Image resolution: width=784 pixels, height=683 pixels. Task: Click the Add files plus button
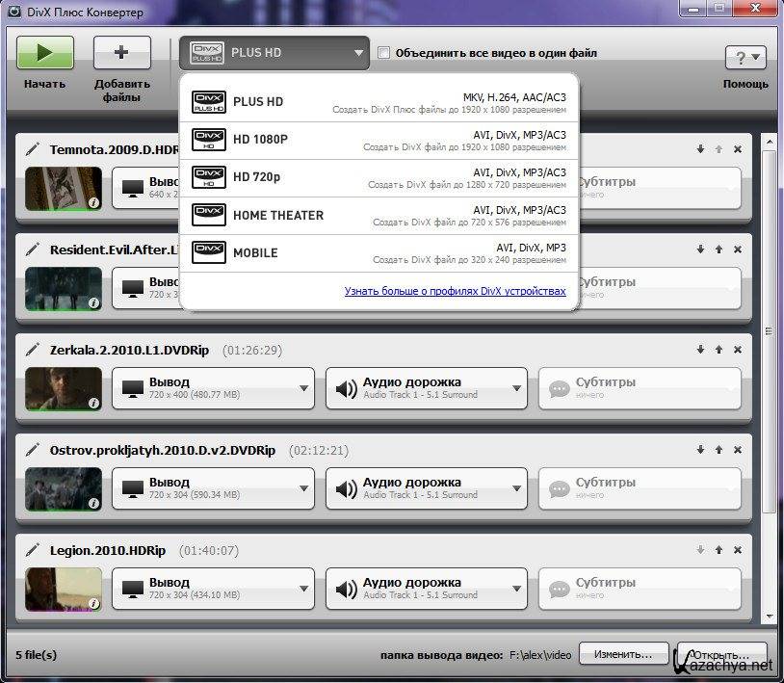point(121,53)
